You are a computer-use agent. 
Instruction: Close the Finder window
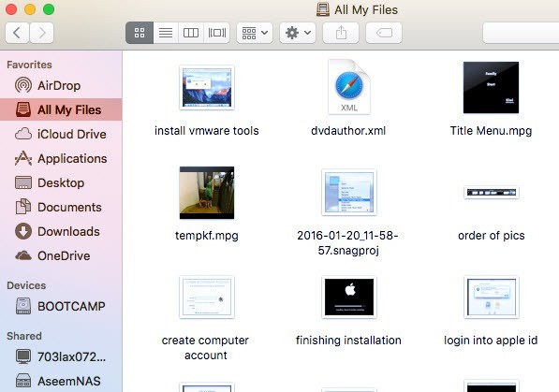pos(11,9)
